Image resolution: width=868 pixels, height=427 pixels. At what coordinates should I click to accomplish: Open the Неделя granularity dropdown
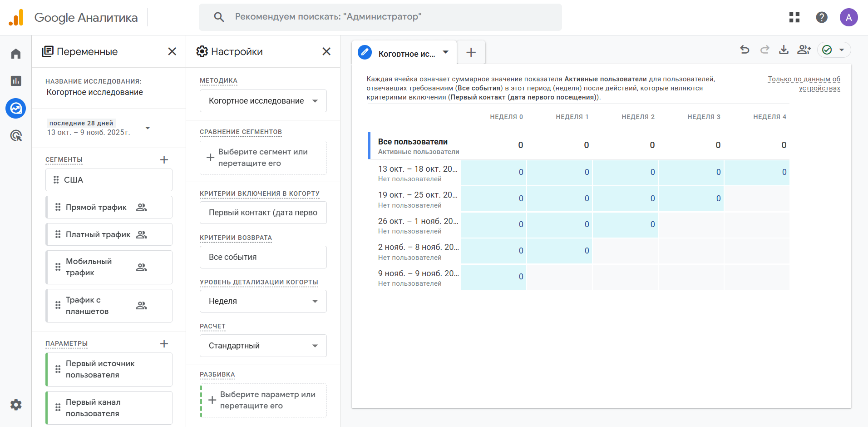click(x=263, y=301)
